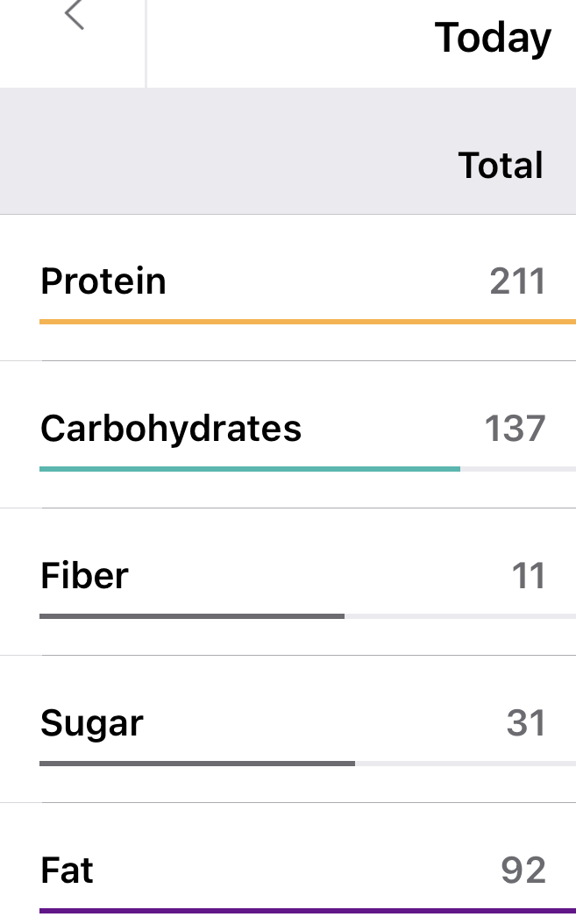Image resolution: width=576 pixels, height=924 pixels.
Task: Tap the unfilled end of Carbohydrates bar
Action: click(517, 469)
